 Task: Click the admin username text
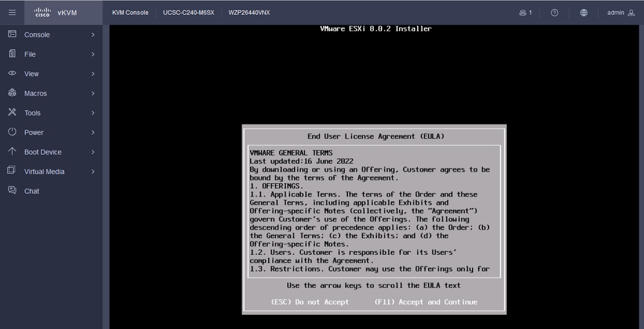[616, 13]
